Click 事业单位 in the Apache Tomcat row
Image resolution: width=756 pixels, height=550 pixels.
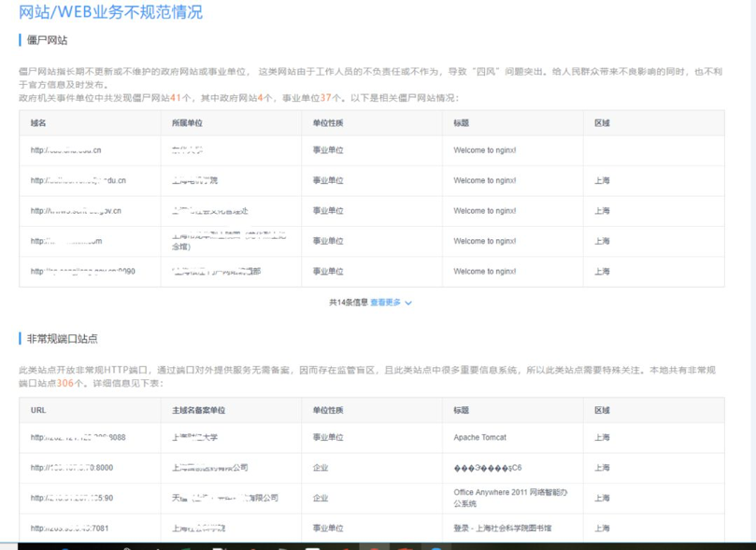[328, 437]
